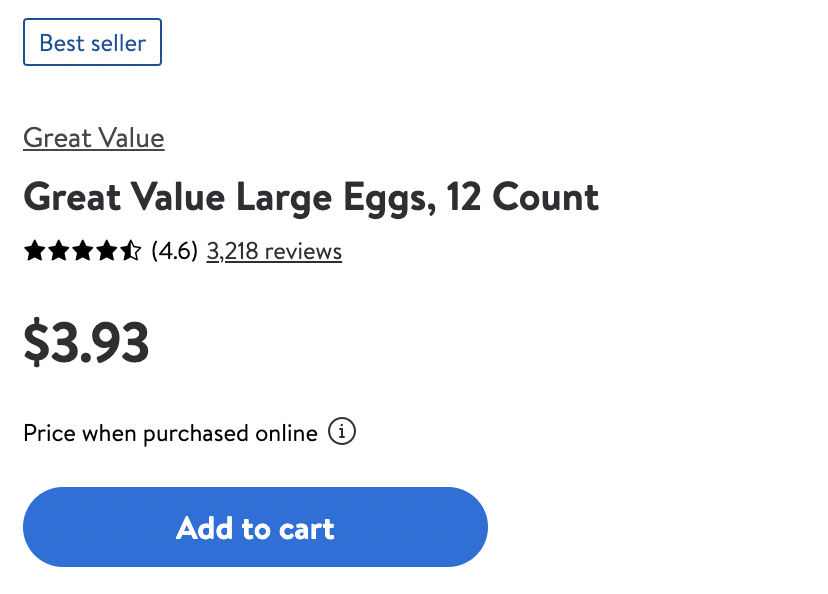Click the Best seller text inside the badge

click(x=92, y=42)
